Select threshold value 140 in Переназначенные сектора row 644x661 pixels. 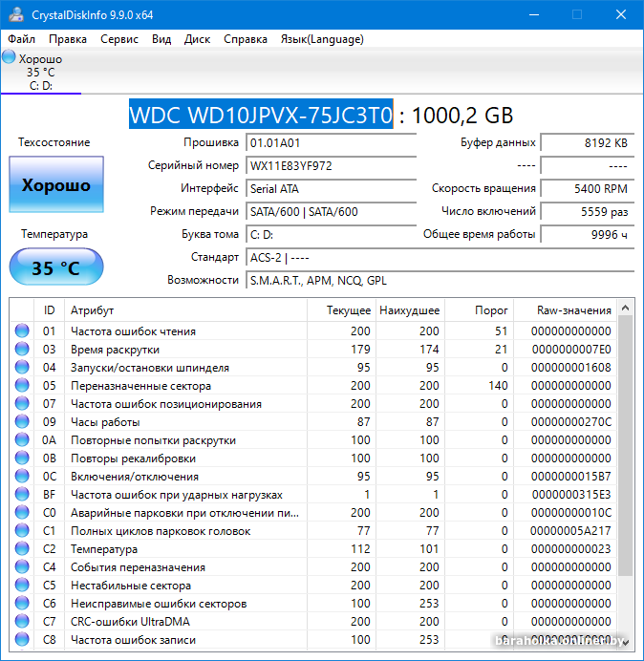(x=498, y=385)
